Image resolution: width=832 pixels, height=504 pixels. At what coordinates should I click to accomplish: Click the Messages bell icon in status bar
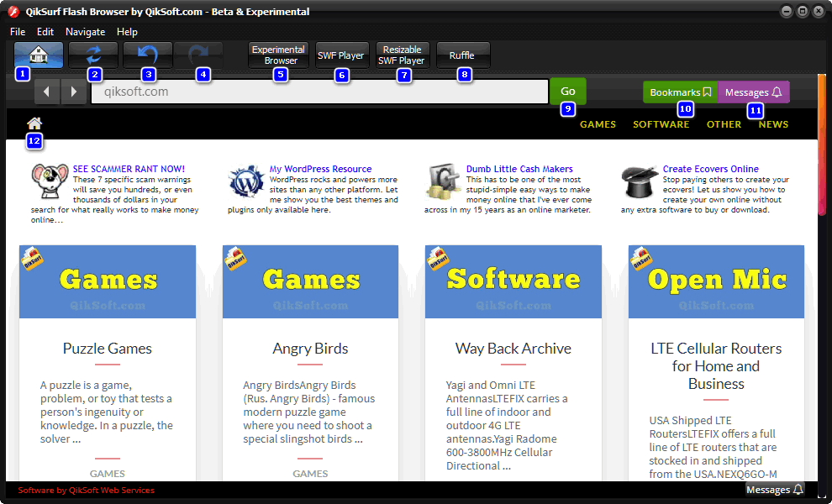coord(798,489)
